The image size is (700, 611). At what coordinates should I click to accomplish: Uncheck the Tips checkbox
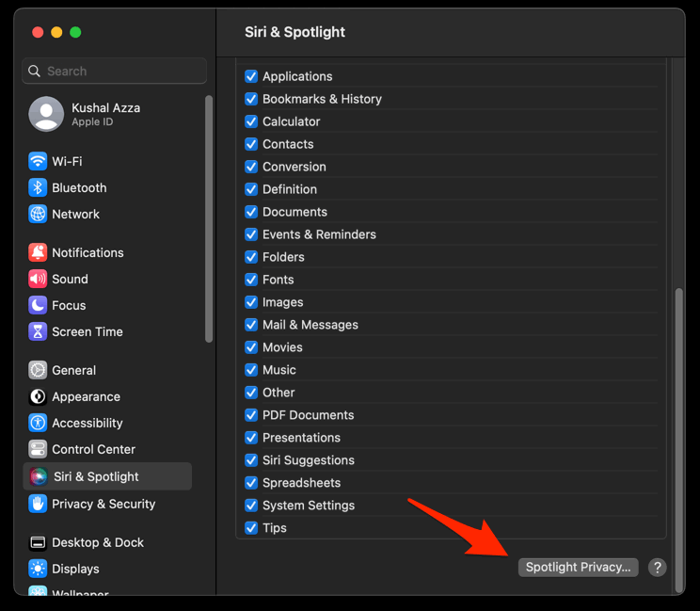251,528
